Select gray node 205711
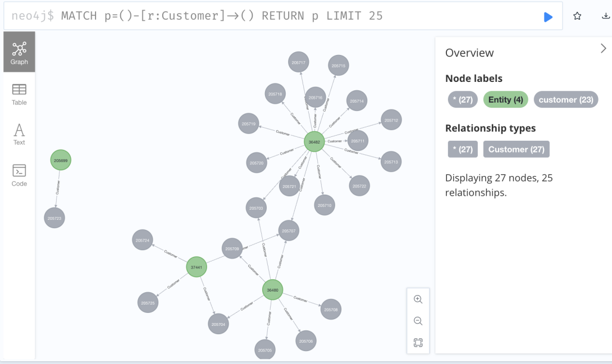 (x=358, y=141)
